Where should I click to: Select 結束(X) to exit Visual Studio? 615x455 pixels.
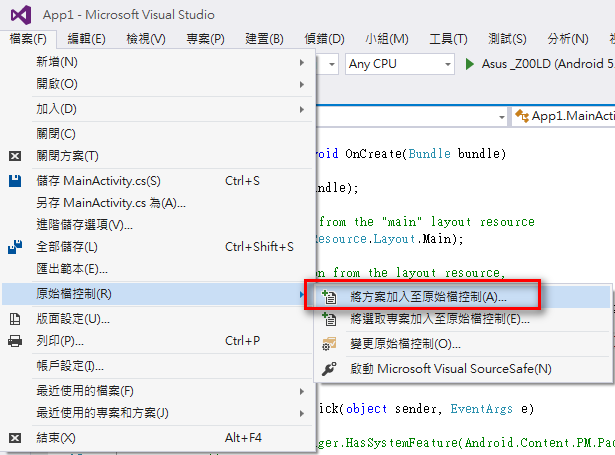[x=55, y=438]
